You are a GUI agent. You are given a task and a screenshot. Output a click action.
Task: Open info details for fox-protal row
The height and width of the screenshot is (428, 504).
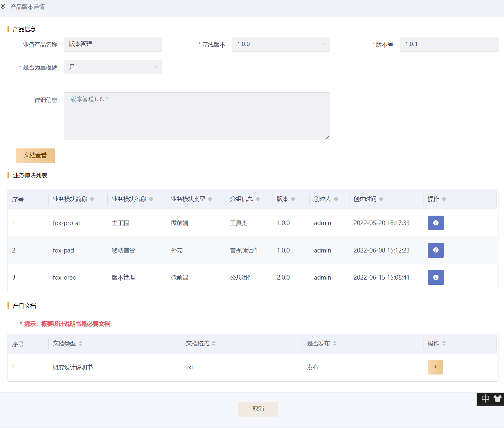coord(436,223)
